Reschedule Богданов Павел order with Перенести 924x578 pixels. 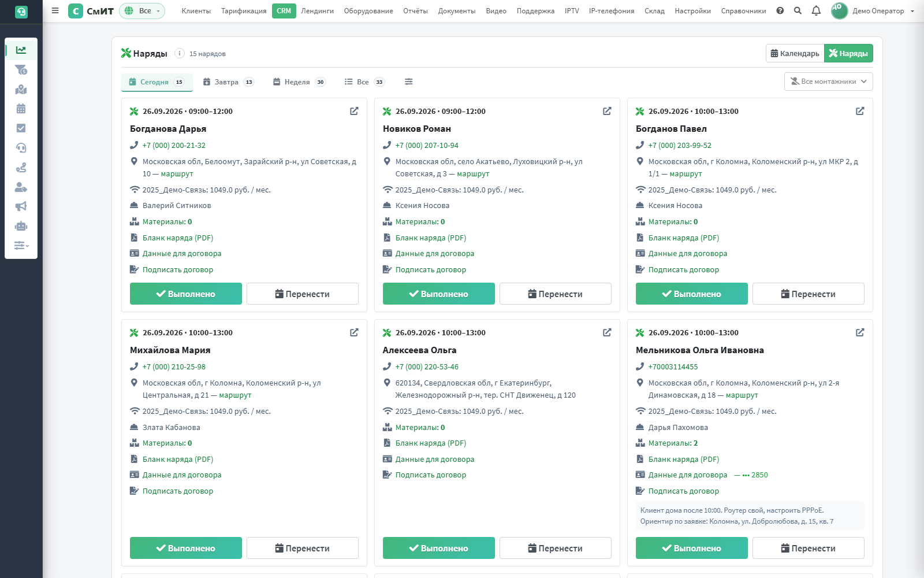click(x=808, y=294)
